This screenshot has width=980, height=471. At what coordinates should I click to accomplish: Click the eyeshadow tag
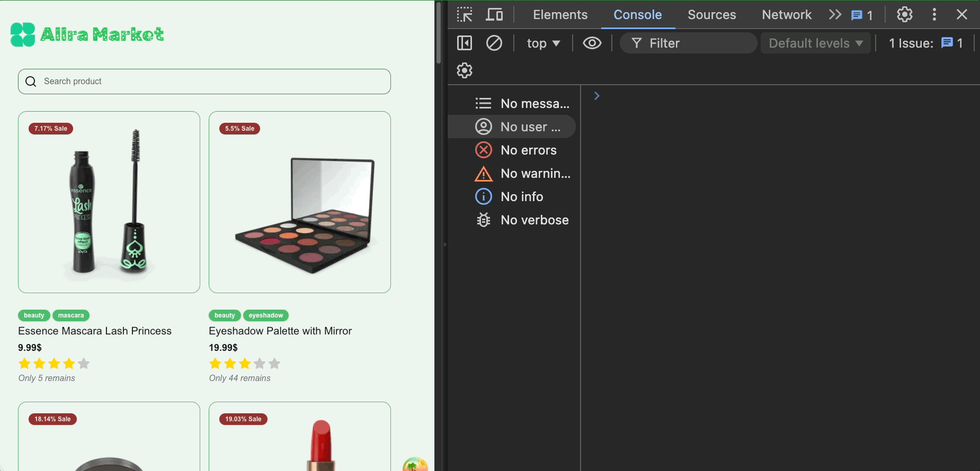pos(266,315)
